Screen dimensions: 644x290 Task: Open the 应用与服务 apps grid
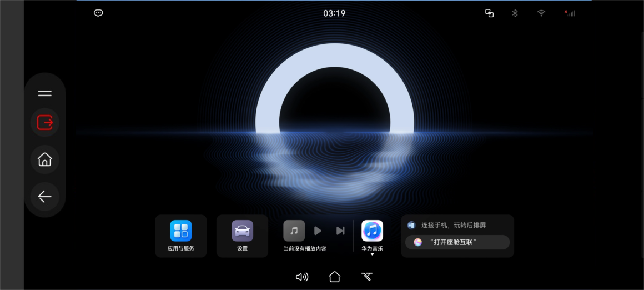(x=180, y=231)
